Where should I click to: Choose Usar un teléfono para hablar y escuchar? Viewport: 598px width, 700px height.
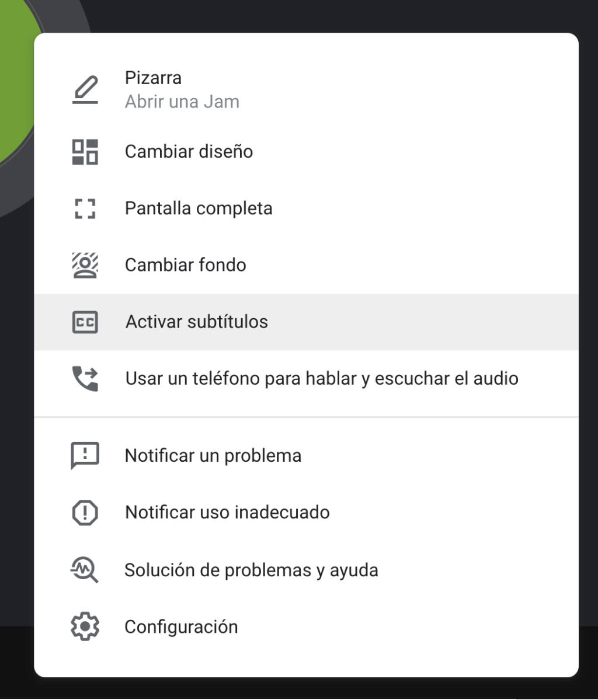[321, 378]
